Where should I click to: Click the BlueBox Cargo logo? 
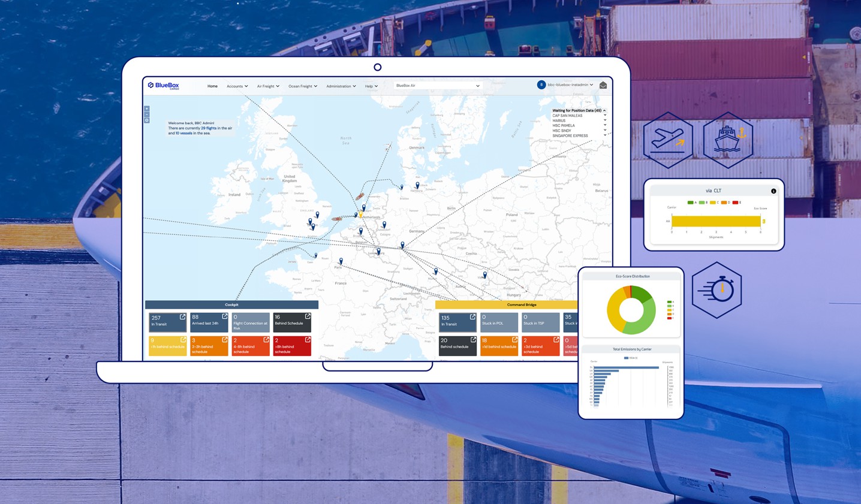click(164, 86)
